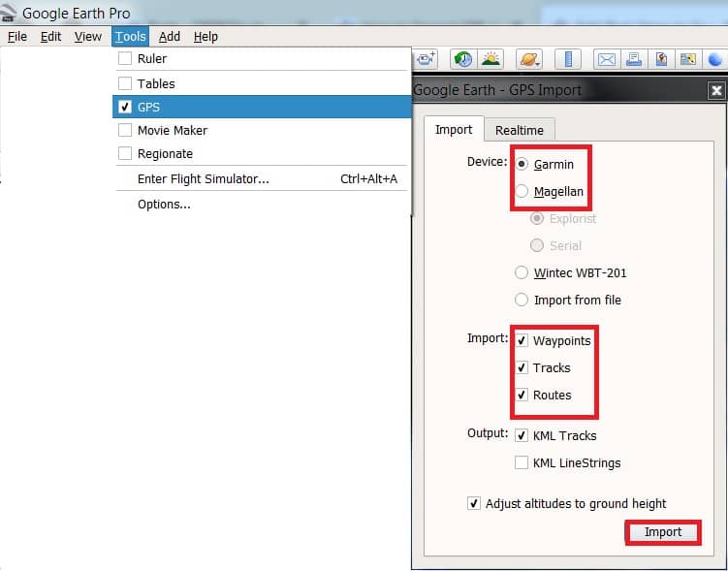Select Import from file option

coord(522,300)
